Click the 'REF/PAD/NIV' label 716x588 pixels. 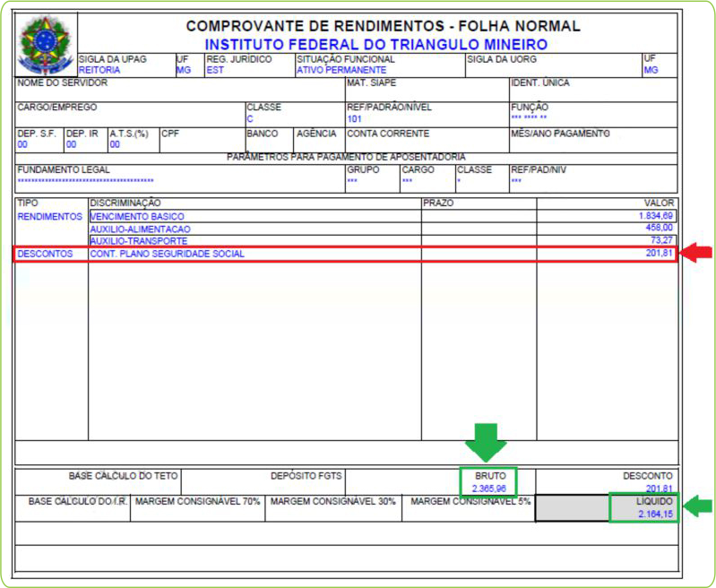539,170
